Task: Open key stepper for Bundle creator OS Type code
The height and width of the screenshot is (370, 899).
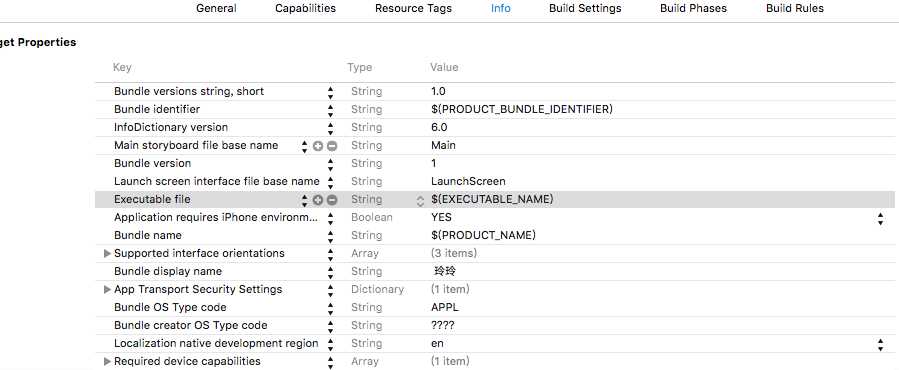Action: coord(330,326)
